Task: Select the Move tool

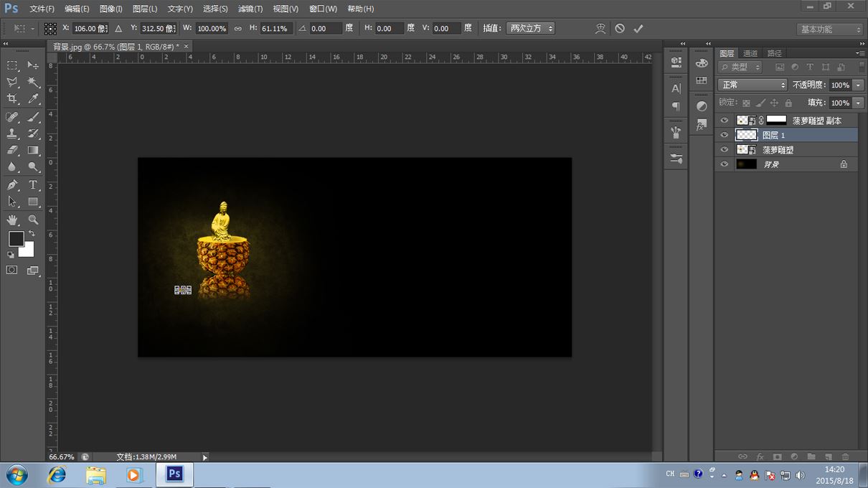Action: (33, 65)
